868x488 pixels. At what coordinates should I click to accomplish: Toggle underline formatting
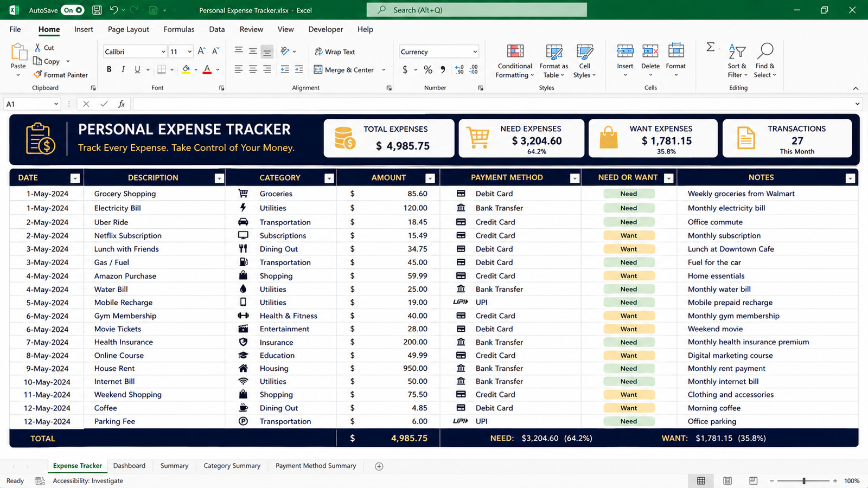(x=137, y=69)
